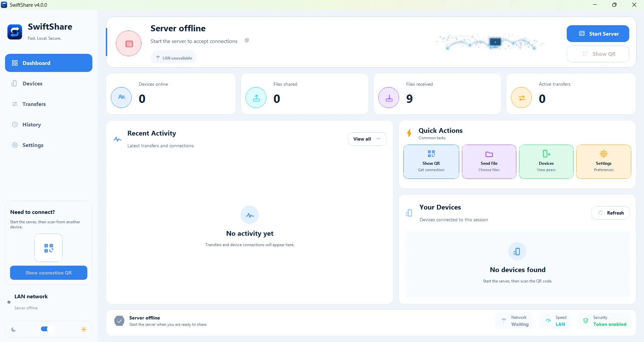Viewport: 644px width, 342px height.
Task: Open Settings from the sidebar
Action: tap(49, 145)
